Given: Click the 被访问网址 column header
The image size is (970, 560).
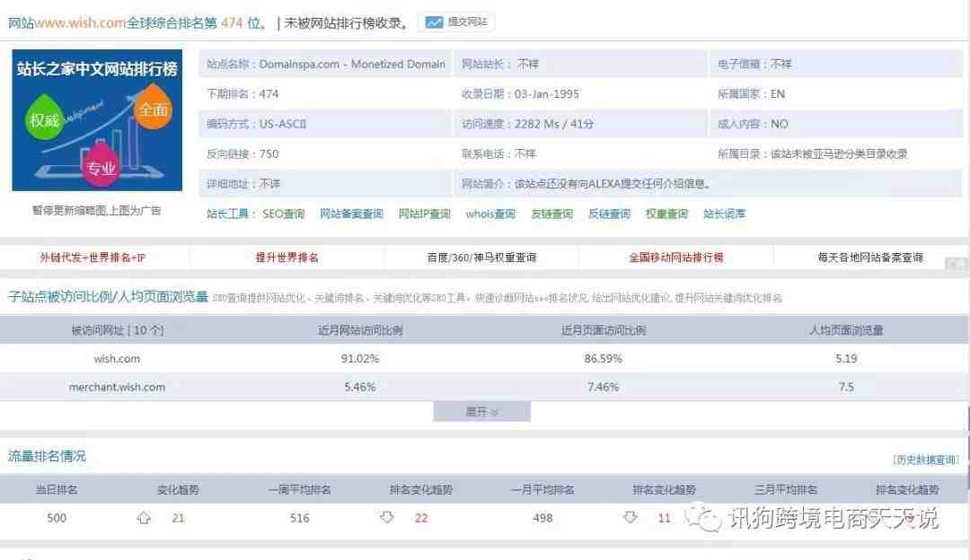Looking at the screenshot, I should point(117,330).
